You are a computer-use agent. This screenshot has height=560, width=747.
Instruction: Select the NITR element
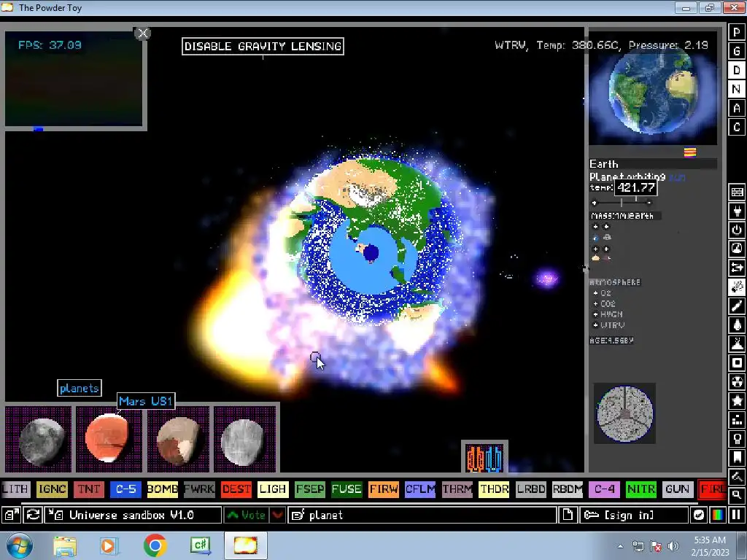click(x=640, y=489)
